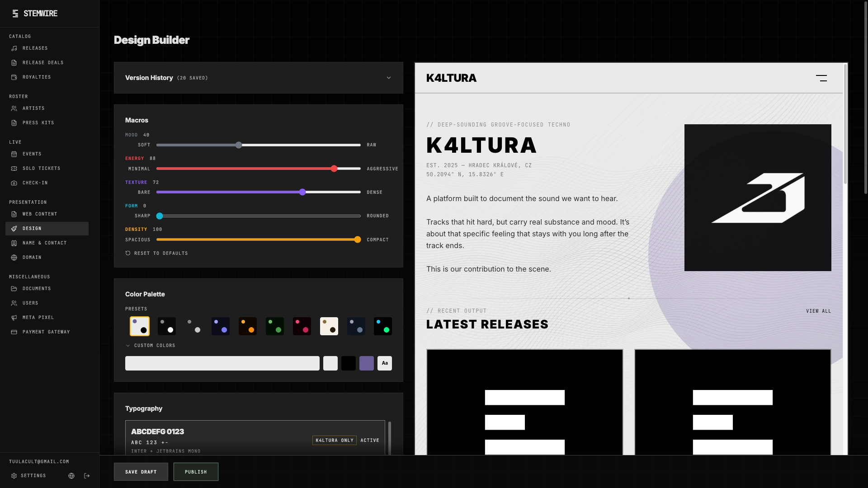
Task: Click the Royalties wallet icon
Action: (14, 77)
